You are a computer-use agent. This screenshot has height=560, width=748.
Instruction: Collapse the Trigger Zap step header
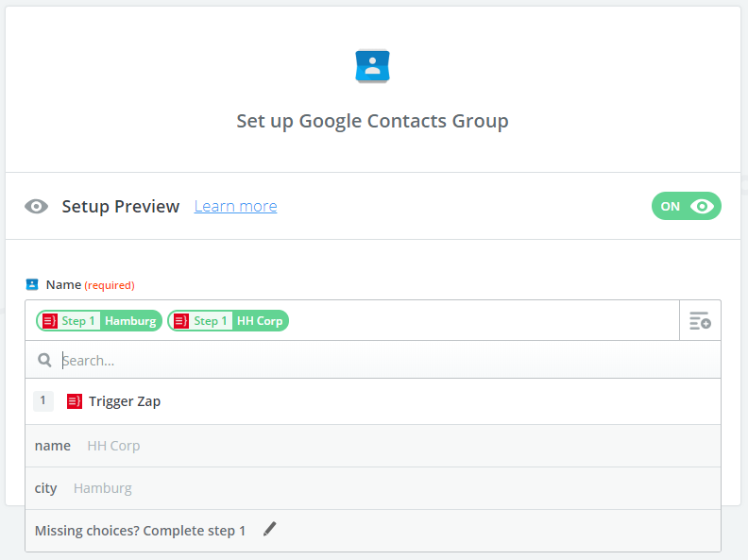pyautogui.click(x=125, y=401)
